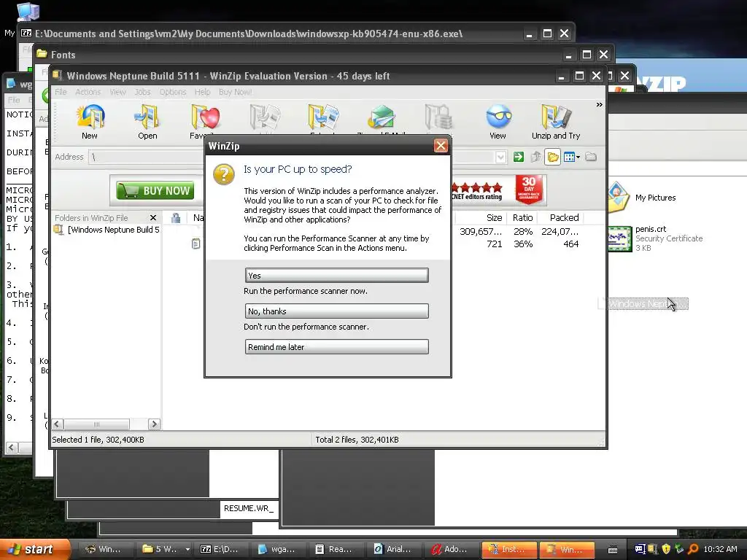Image resolution: width=747 pixels, height=560 pixels.
Task: Open the File menu in WinZip
Action: [61, 92]
